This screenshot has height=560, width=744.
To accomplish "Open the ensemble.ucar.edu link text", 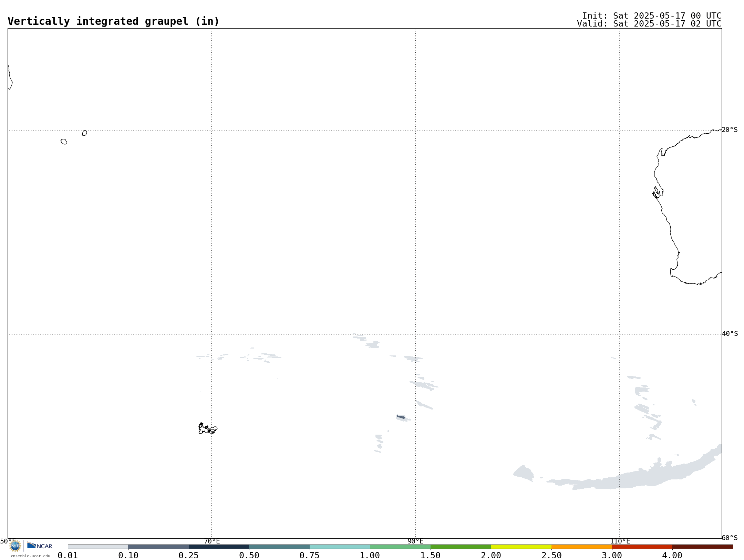I will (31, 556).
